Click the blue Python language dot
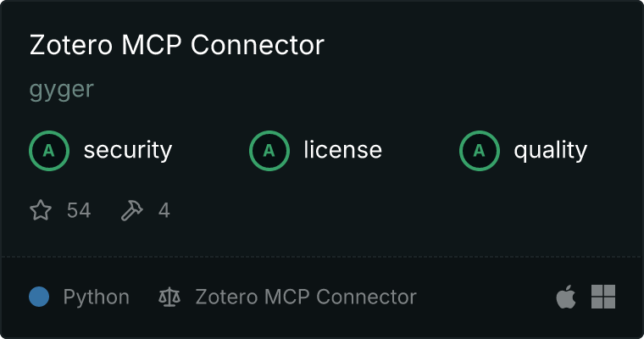 39,297
